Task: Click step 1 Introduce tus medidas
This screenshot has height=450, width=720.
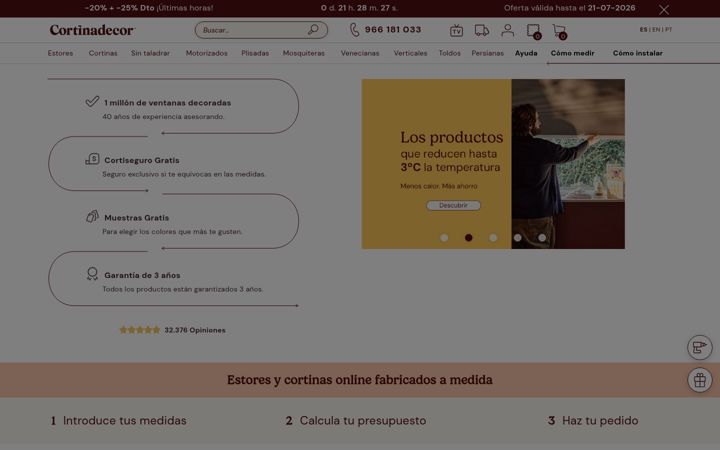Action: (x=118, y=421)
